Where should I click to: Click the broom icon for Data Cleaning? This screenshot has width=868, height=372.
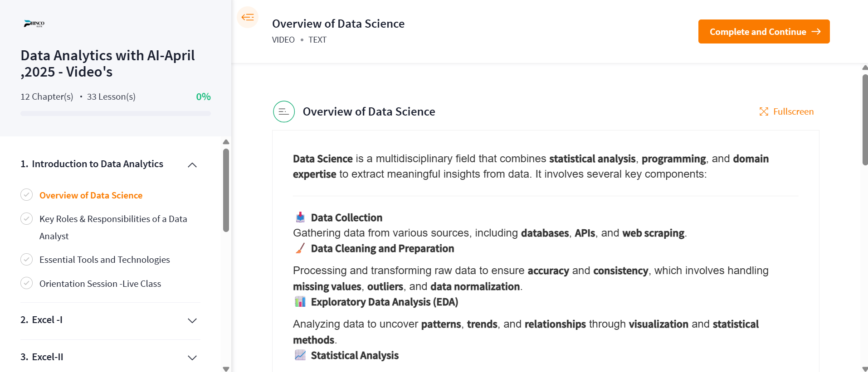tap(300, 248)
